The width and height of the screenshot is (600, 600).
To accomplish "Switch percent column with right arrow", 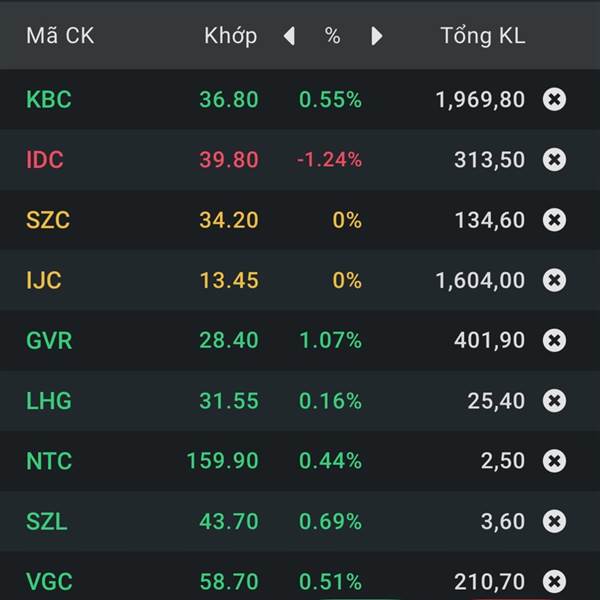I will click(x=376, y=37).
